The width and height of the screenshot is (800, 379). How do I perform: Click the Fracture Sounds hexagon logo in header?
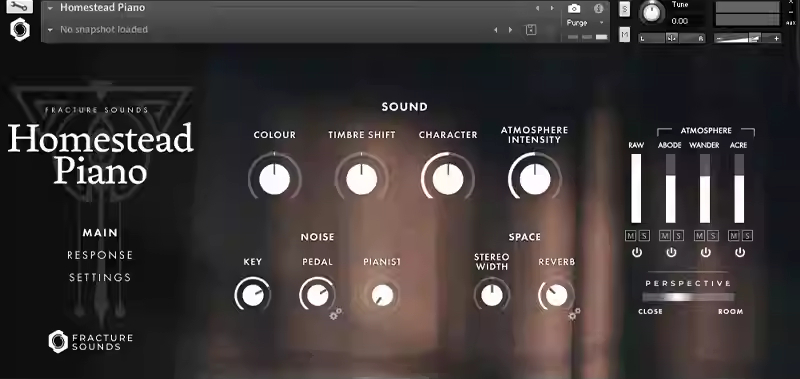click(20, 30)
